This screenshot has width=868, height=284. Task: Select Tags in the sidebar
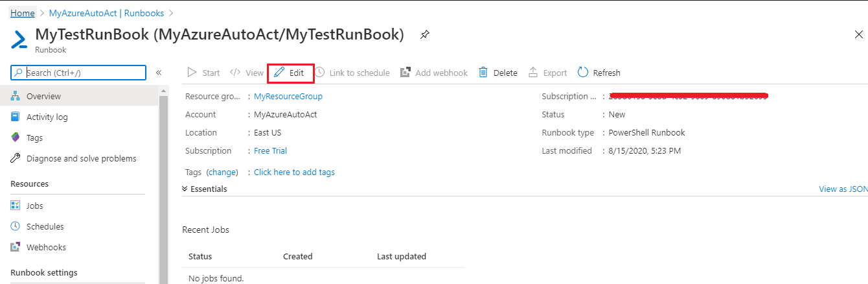pyautogui.click(x=34, y=138)
